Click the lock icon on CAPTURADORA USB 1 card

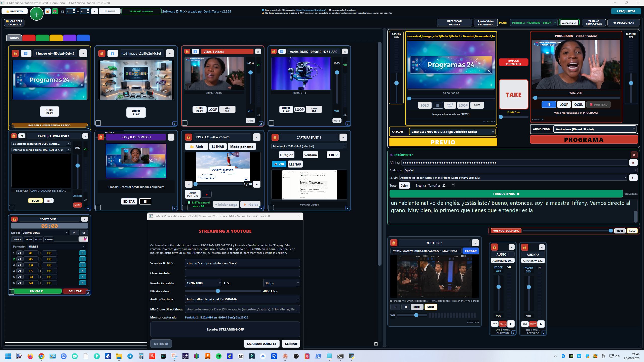coord(14,136)
